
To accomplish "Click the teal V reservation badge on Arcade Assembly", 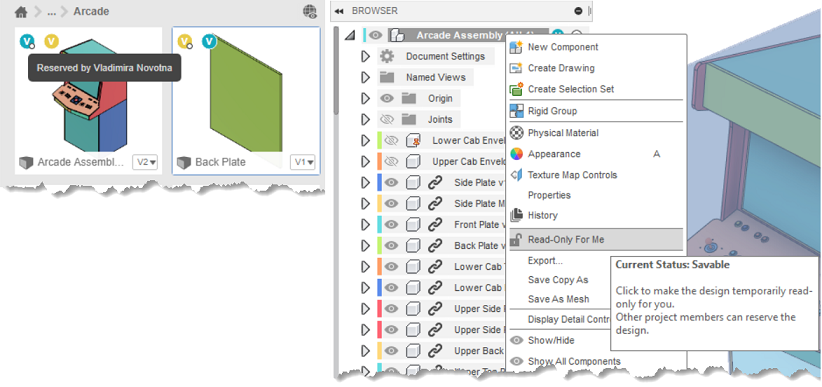I will coord(27,41).
